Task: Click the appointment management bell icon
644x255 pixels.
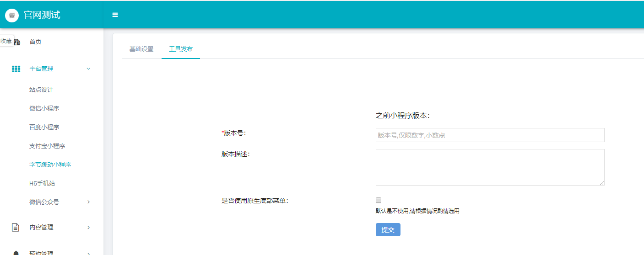Action: 16,253
